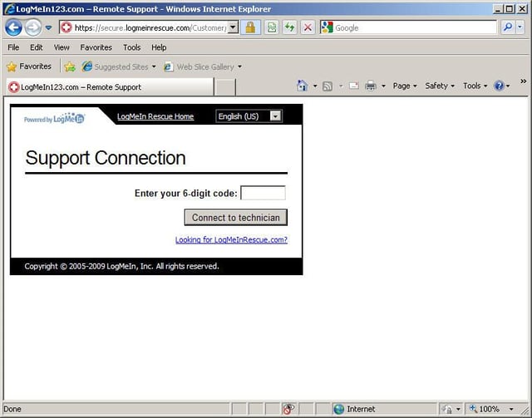
Task: Open the Edit menu
Action: pos(37,47)
